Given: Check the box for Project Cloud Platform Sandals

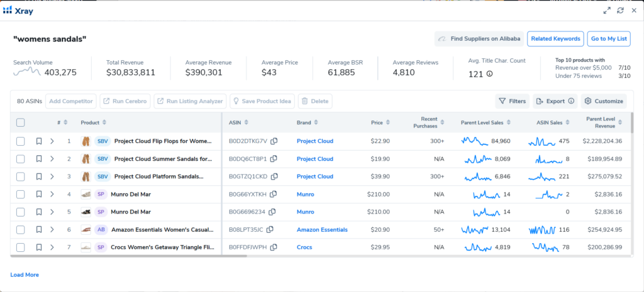Looking at the screenshot, I should tap(21, 176).
